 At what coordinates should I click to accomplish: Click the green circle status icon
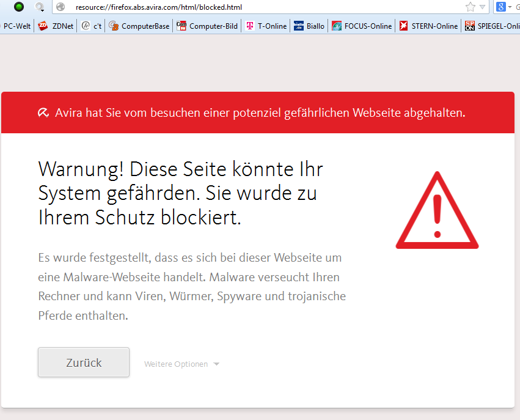tap(19, 7)
